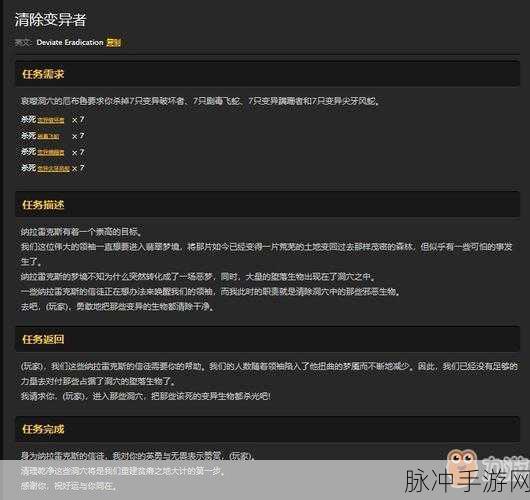
Task: Click the 任务返回 section heading
Action: (x=43, y=339)
